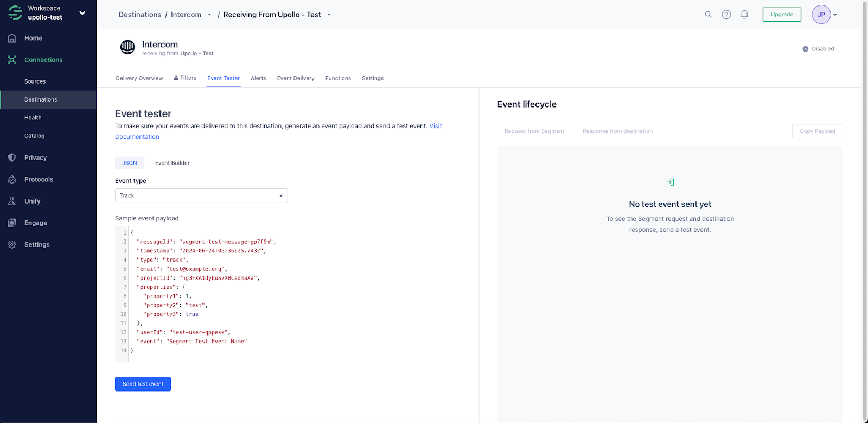Viewport: 868px width, 423px height.
Task: Click the Privacy shield icon
Action: pyautogui.click(x=12, y=157)
